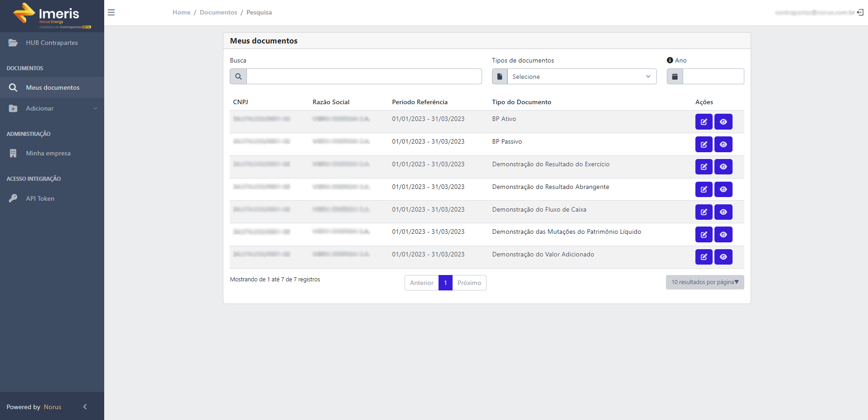Click the search magnifier icon in Busca
Image resolution: width=868 pixels, height=420 pixels.
(x=238, y=77)
